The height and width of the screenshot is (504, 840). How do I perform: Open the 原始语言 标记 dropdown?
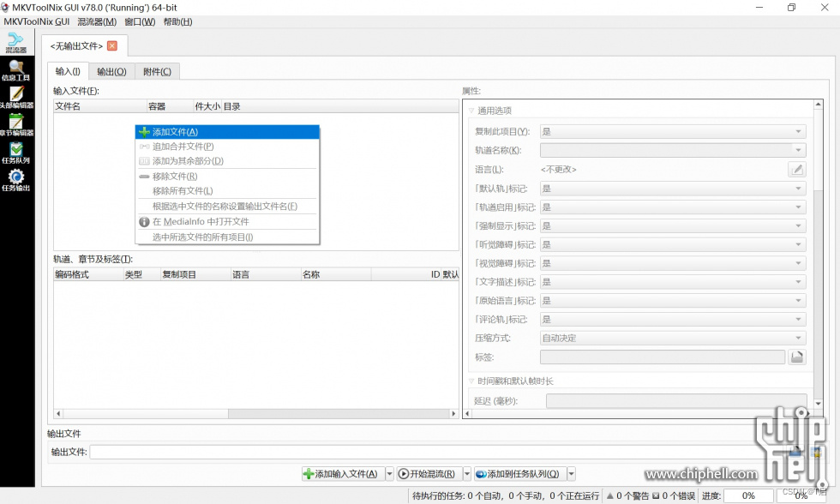[x=673, y=301]
